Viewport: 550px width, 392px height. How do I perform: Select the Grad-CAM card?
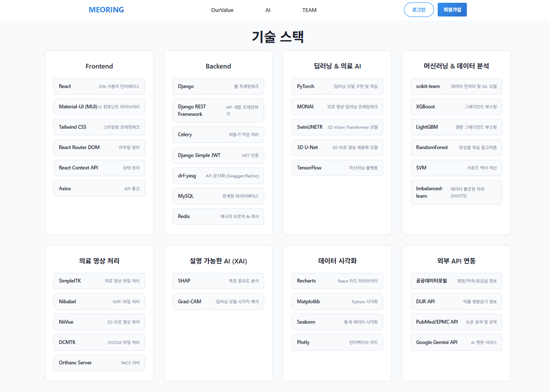[218, 302]
